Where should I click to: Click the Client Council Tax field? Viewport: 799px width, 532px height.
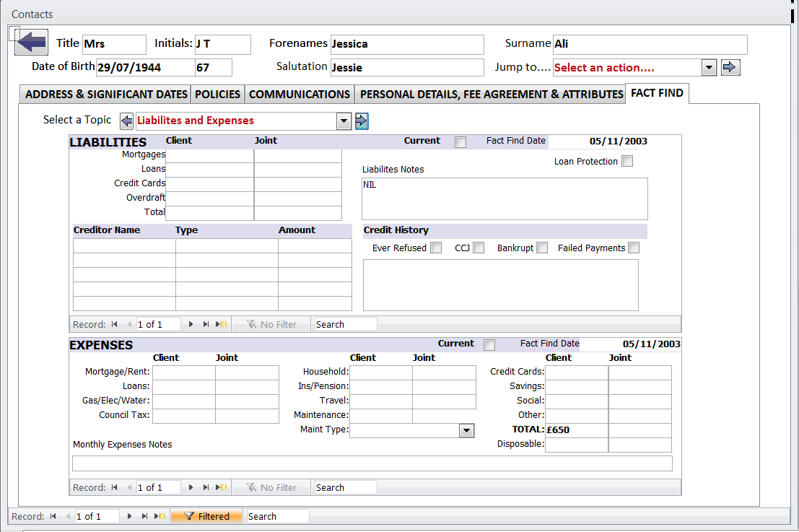(184, 416)
